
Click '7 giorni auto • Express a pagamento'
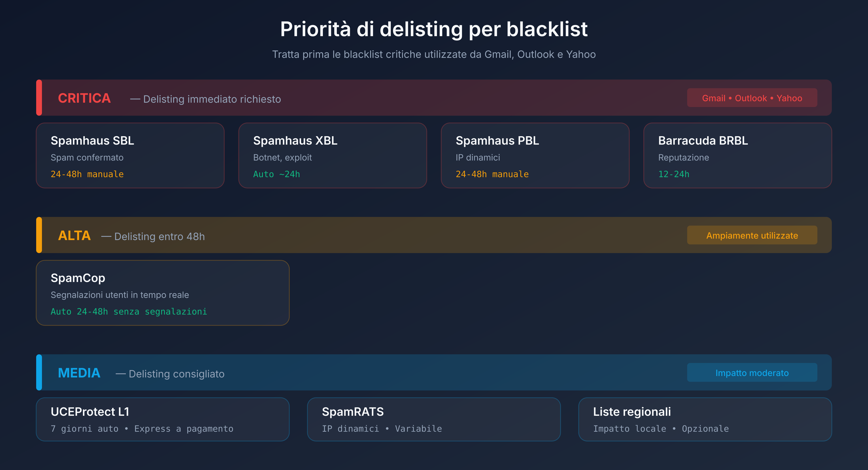pos(142,429)
